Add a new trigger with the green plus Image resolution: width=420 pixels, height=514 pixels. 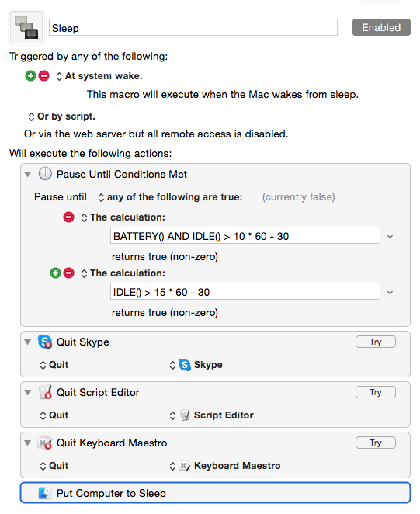pyautogui.click(x=30, y=76)
